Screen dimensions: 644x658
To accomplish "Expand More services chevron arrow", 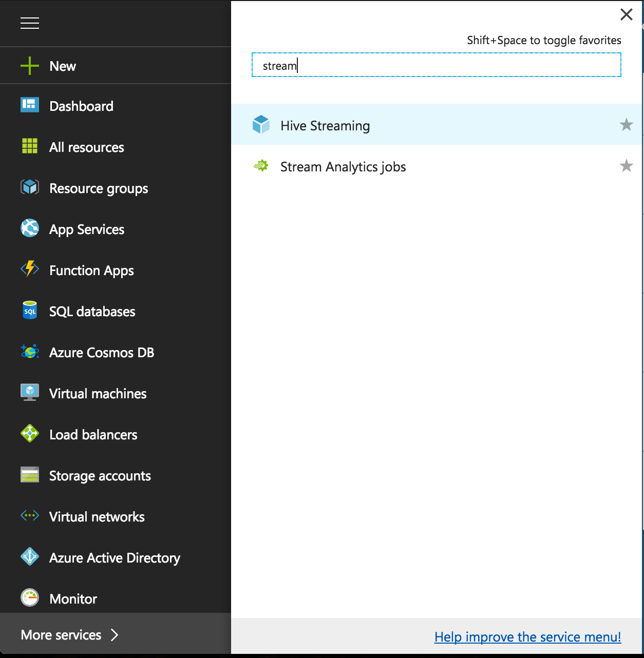I will [115, 635].
